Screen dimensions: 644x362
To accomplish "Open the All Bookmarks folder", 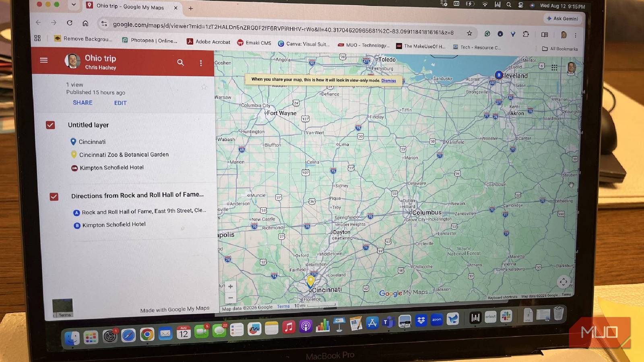I will click(559, 49).
